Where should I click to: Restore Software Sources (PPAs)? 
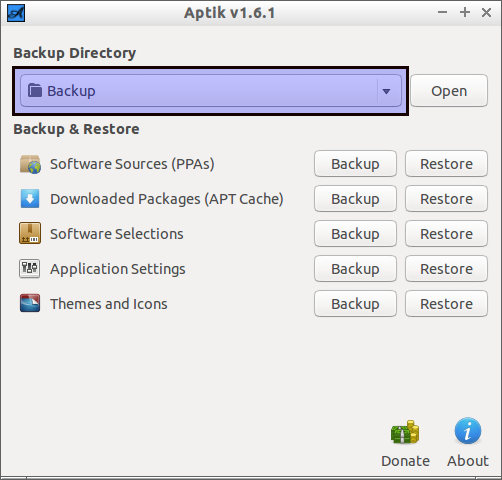coord(446,164)
